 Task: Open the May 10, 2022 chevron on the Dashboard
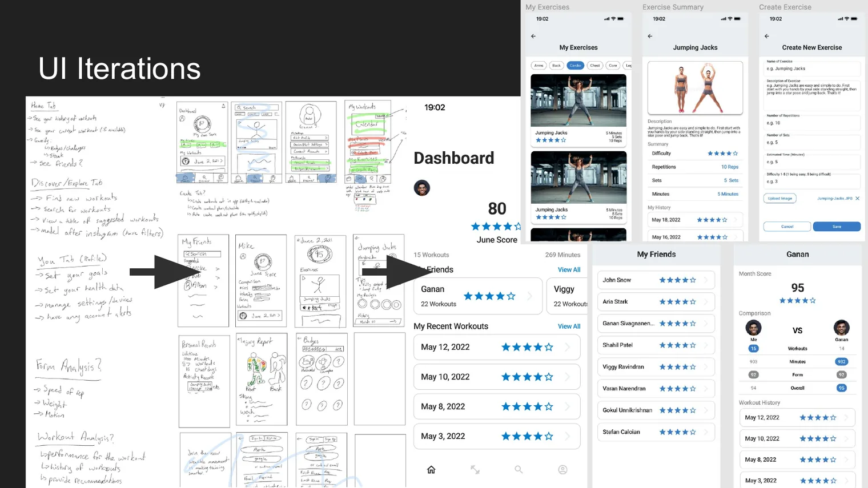568,377
